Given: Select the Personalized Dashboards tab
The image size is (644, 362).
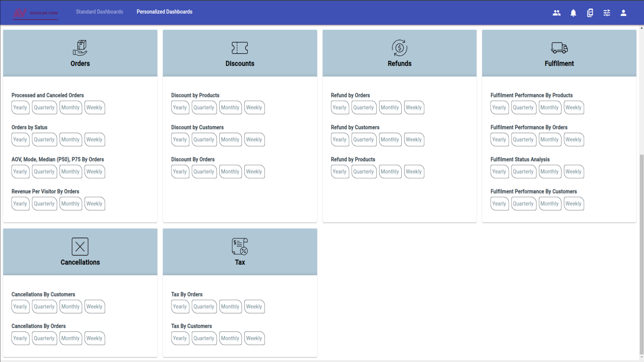Looking at the screenshot, I should pyautogui.click(x=164, y=12).
